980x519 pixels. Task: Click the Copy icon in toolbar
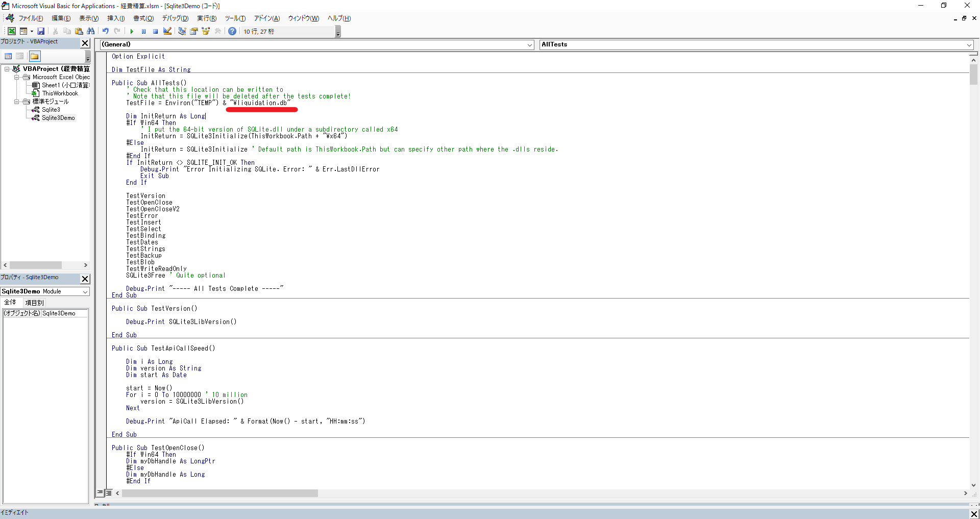(67, 31)
